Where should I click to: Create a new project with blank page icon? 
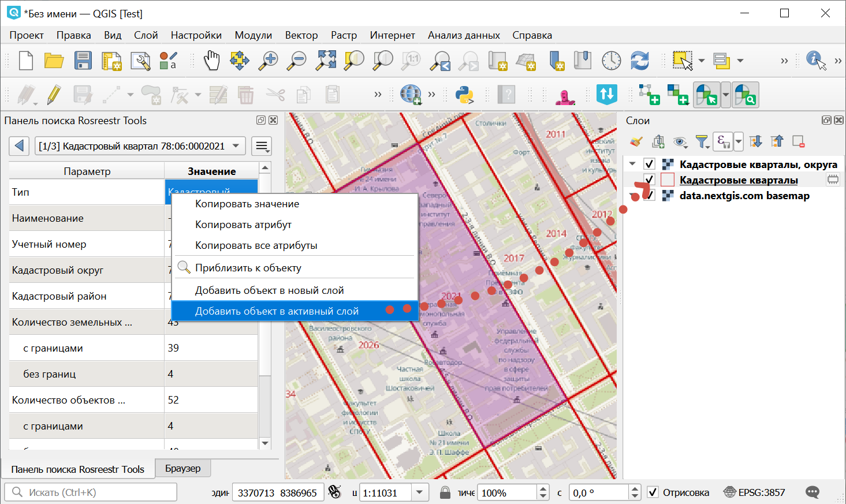(26, 61)
